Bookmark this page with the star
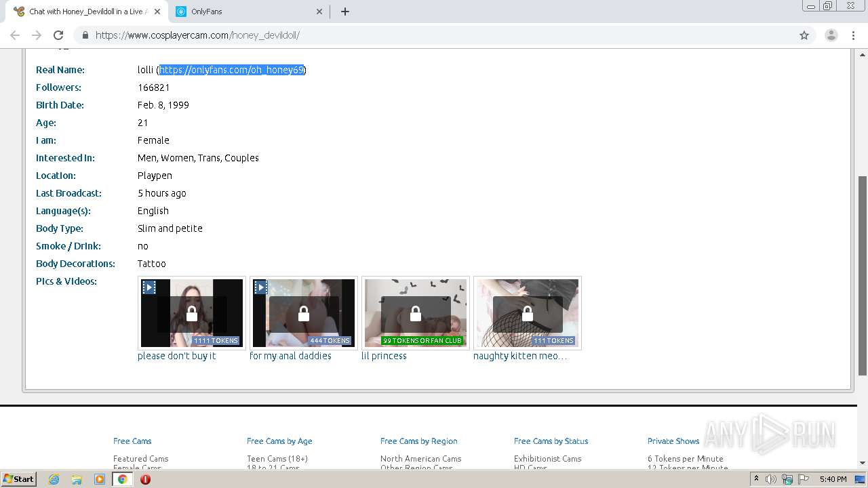This screenshot has width=868, height=488. (804, 35)
